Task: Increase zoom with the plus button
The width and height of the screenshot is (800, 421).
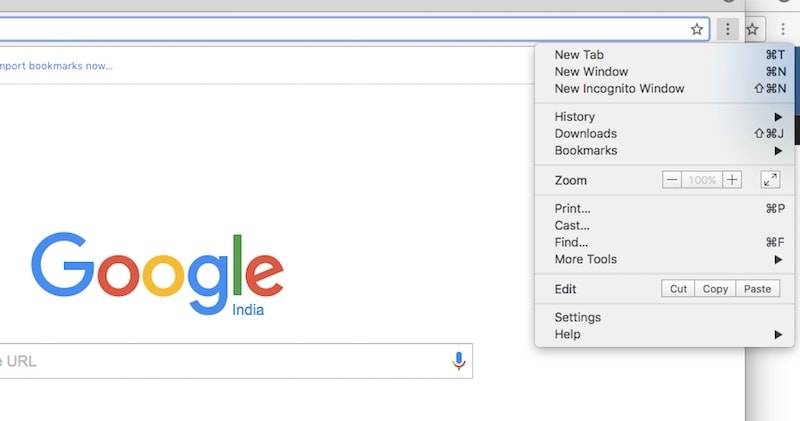Action: point(733,180)
